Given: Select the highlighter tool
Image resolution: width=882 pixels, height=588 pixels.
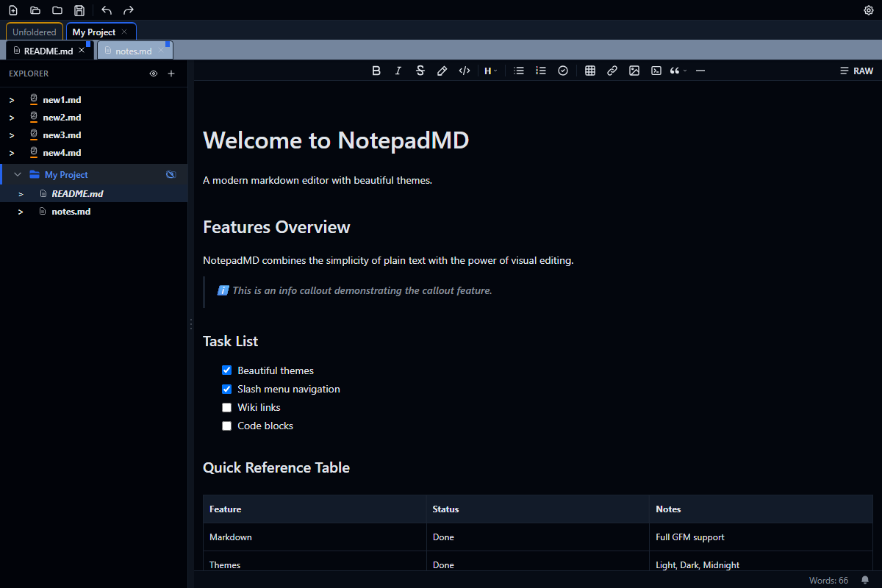Looking at the screenshot, I should tap(442, 70).
